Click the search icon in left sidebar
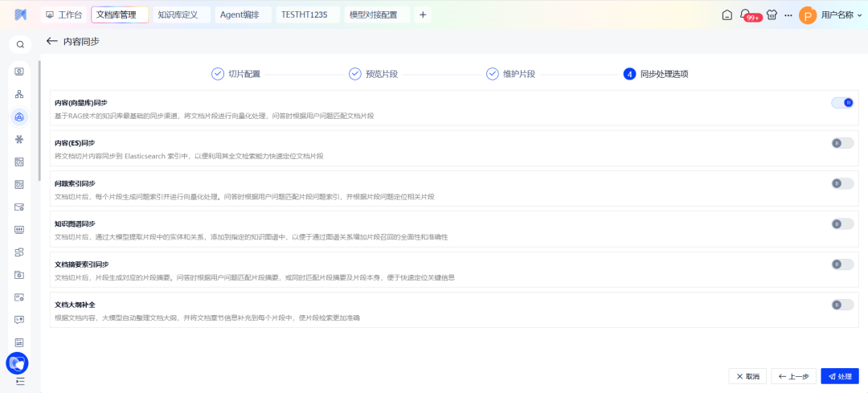The width and height of the screenshot is (868, 393). [x=20, y=45]
